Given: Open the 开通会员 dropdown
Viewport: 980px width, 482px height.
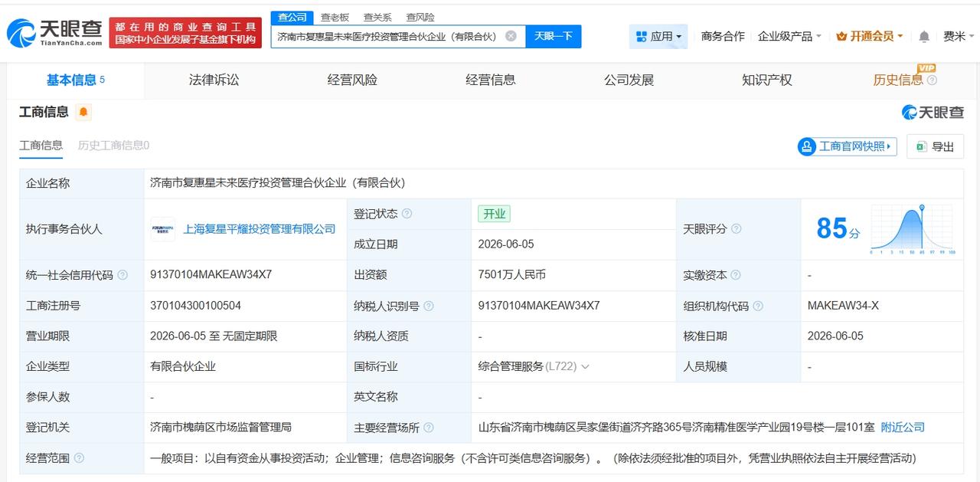Looking at the screenshot, I should [870, 36].
